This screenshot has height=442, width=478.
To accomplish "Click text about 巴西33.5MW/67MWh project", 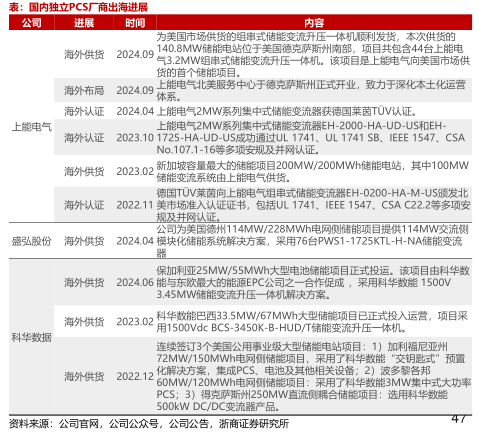I will pyautogui.click(x=312, y=322).
